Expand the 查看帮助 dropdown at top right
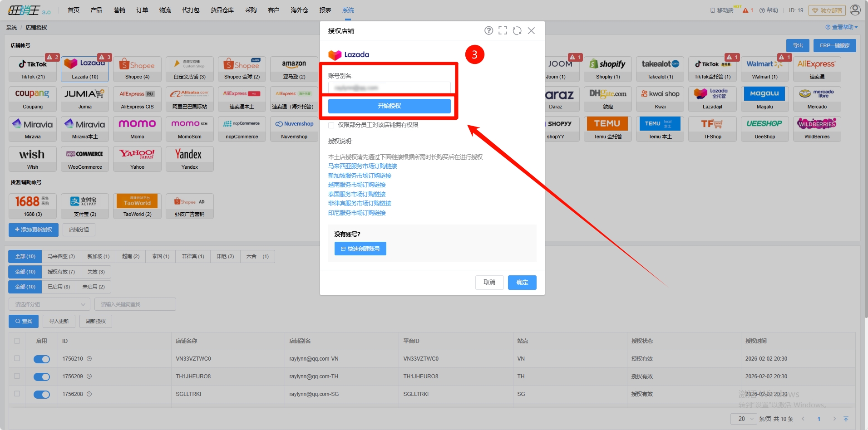 click(842, 27)
